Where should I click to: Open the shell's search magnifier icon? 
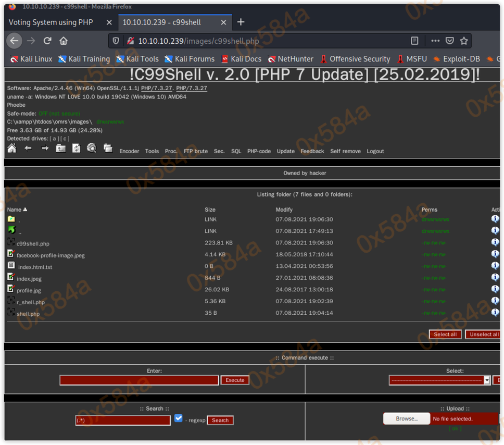92,149
